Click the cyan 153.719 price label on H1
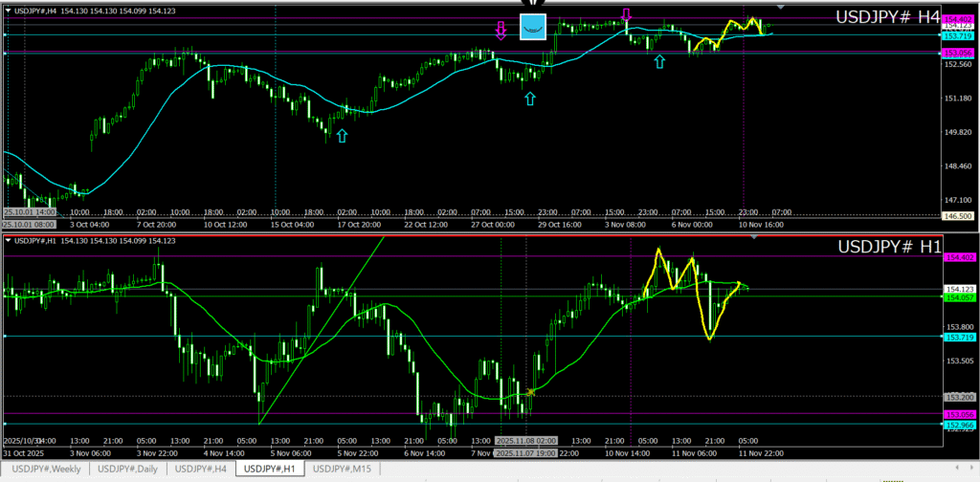The width and height of the screenshot is (980, 482). click(x=960, y=338)
